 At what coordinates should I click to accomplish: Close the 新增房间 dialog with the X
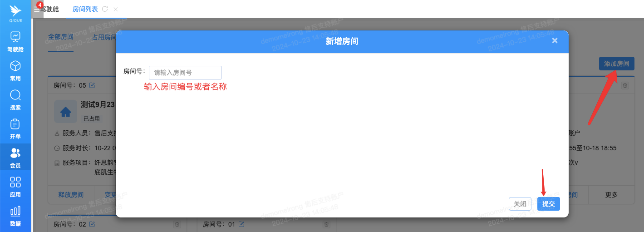(x=555, y=41)
